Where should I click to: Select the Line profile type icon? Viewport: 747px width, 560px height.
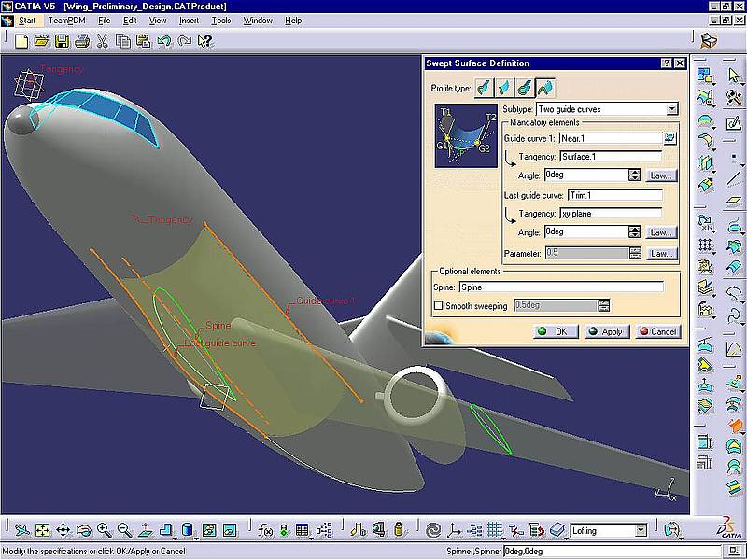point(502,88)
